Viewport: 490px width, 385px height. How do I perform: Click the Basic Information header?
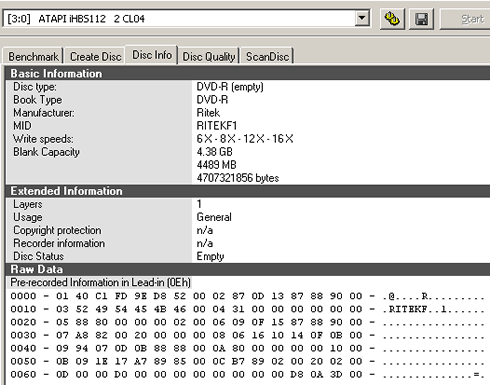[x=248, y=73]
